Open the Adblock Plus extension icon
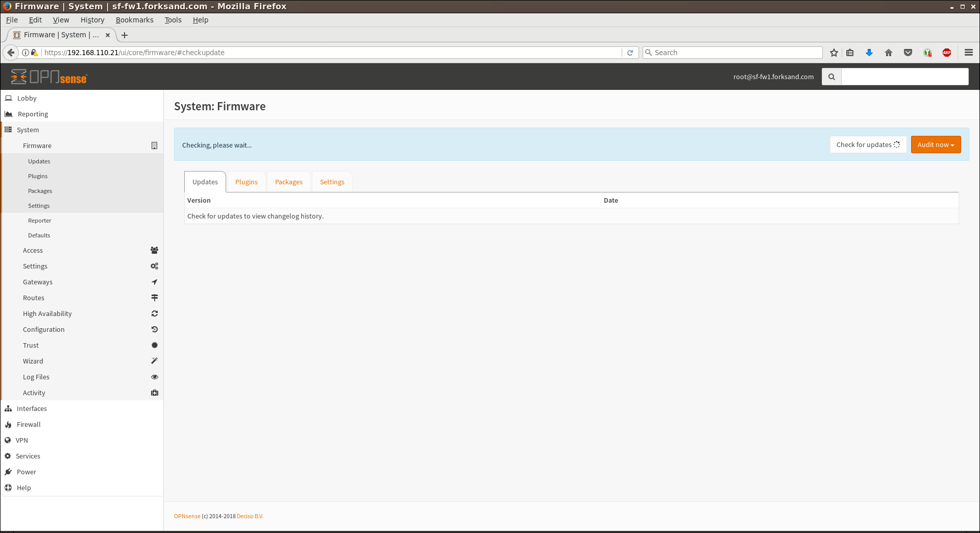This screenshot has width=980, height=533. (947, 53)
